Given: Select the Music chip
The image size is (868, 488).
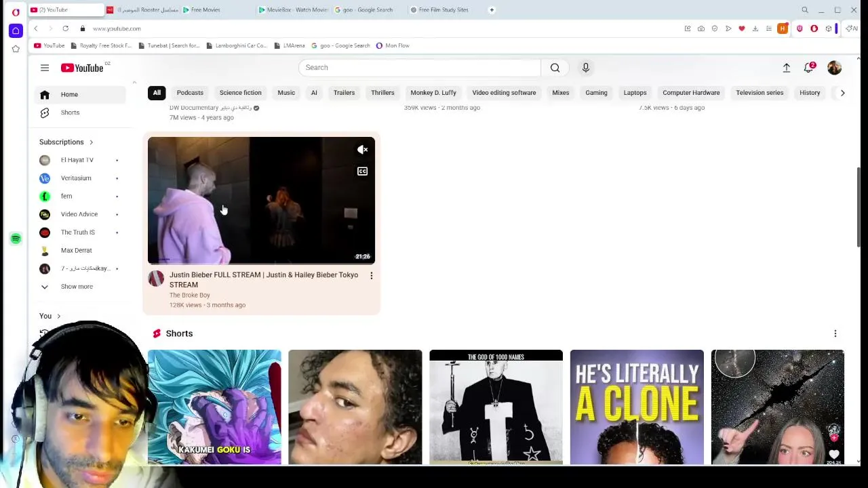Looking at the screenshot, I should click(286, 93).
